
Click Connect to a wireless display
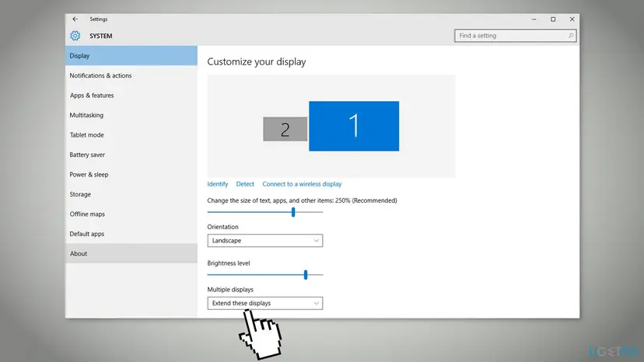tap(302, 184)
